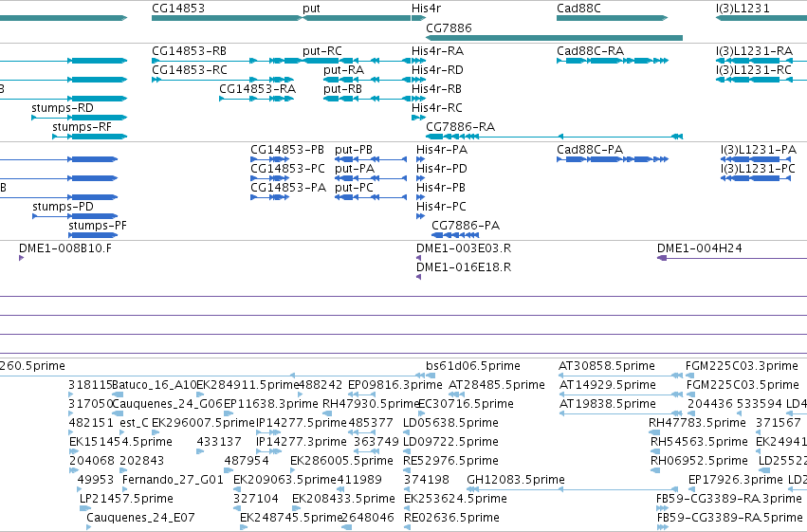Click the put gene bar

click(357, 18)
